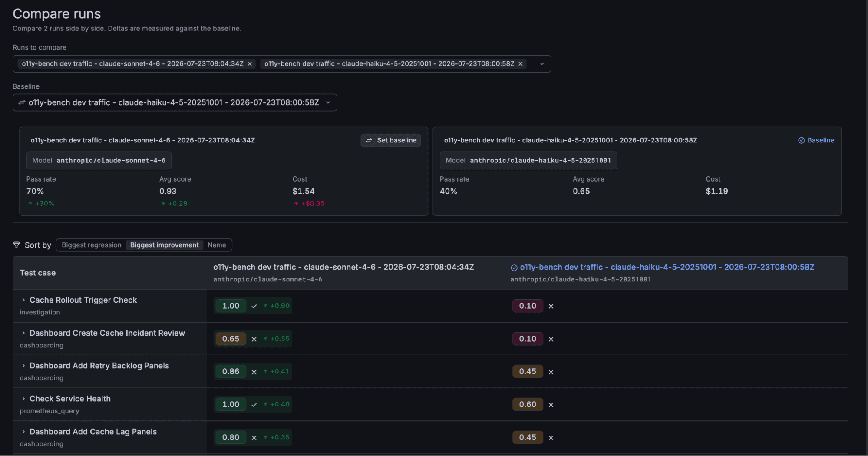Click the Baseline badge on haiku card
868x456 pixels.
pyautogui.click(x=816, y=140)
